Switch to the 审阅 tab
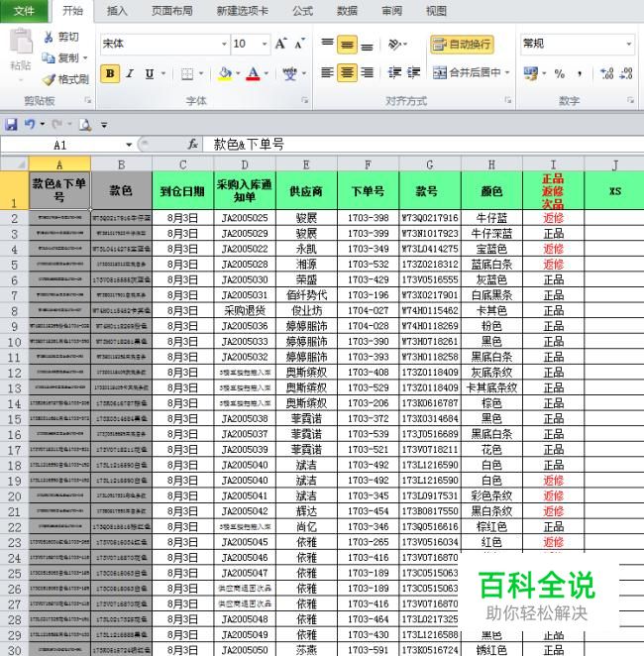This screenshot has height=656, width=644. point(391,11)
